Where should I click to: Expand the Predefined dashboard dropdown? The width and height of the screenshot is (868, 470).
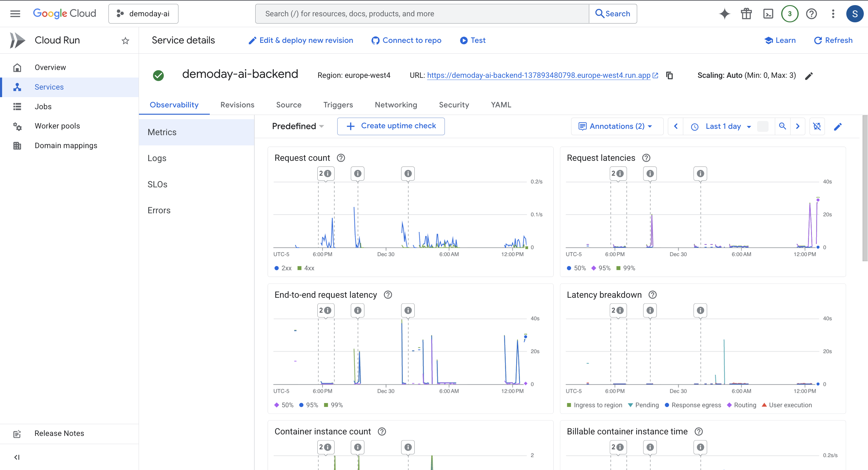click(x=298, y=126)
